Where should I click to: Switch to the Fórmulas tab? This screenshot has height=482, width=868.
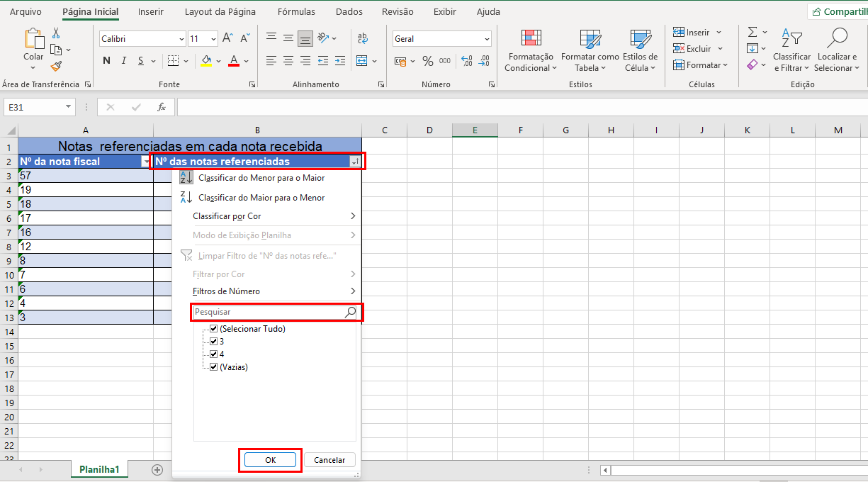coord(297,12)
